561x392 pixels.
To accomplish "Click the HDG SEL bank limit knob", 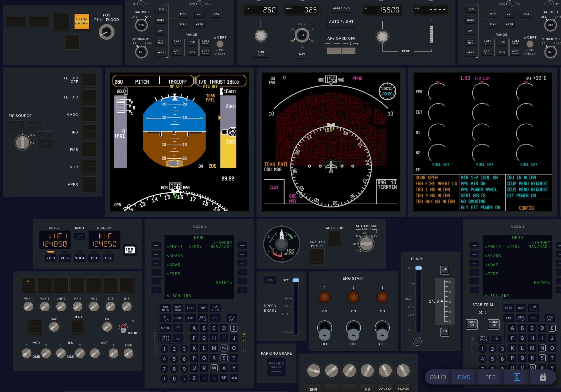I will (x=302, y=35).
